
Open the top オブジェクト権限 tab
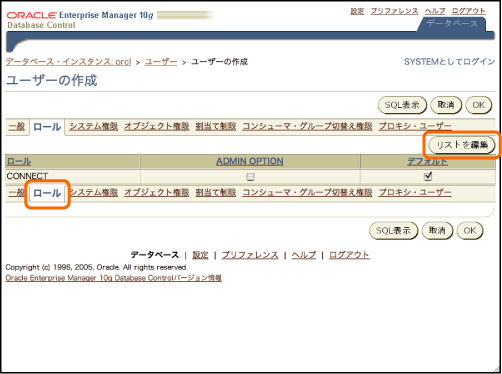coord(157,126)
